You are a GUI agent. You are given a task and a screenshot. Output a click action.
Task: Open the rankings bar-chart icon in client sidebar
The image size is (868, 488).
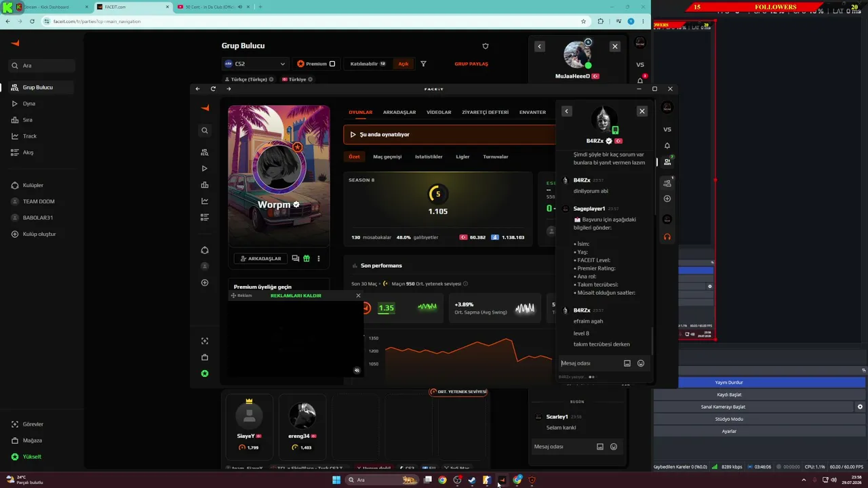(205, 185)
